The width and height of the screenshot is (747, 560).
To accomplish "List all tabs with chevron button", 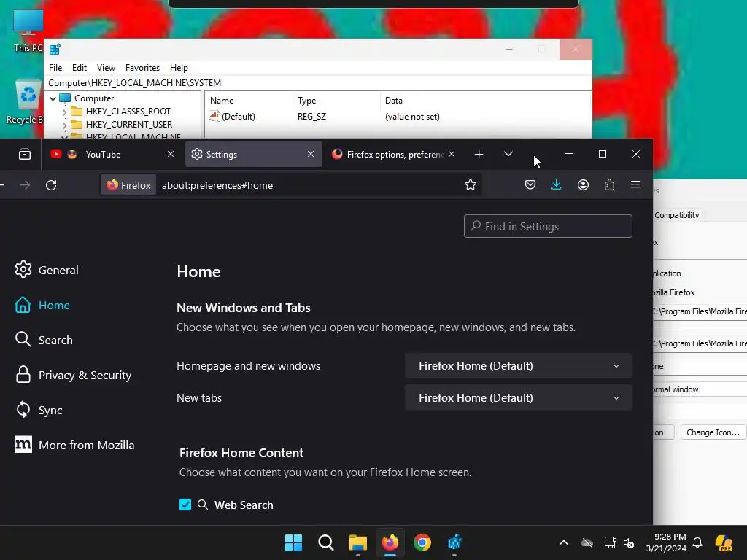I will click(x=508, y=154).
